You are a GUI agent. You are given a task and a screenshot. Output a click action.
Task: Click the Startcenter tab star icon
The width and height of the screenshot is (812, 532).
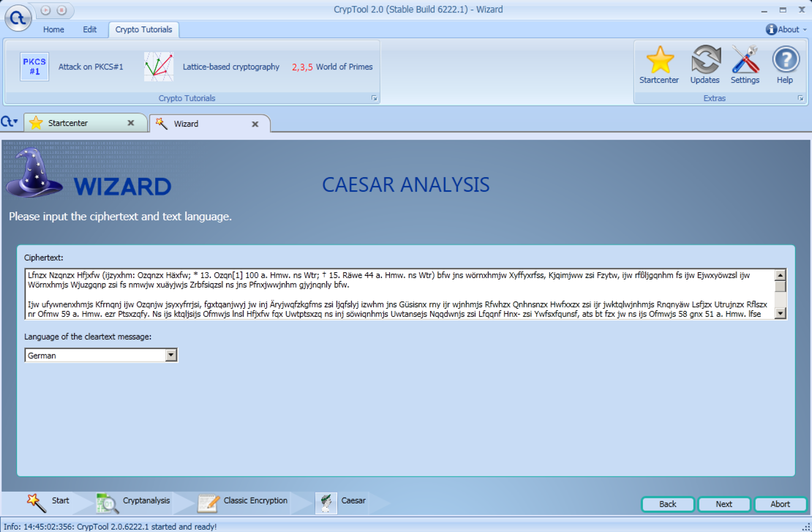click(36, 123)
